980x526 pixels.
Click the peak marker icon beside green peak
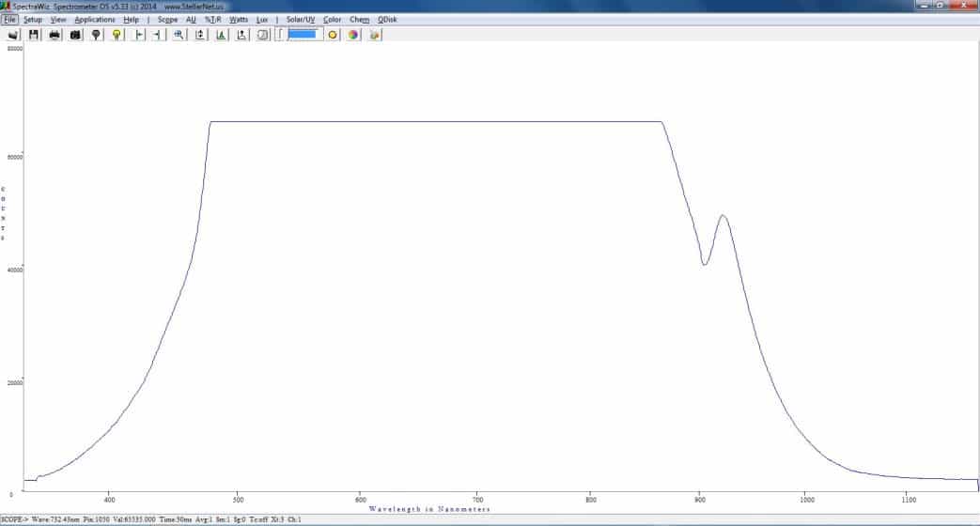click(241, 35)
